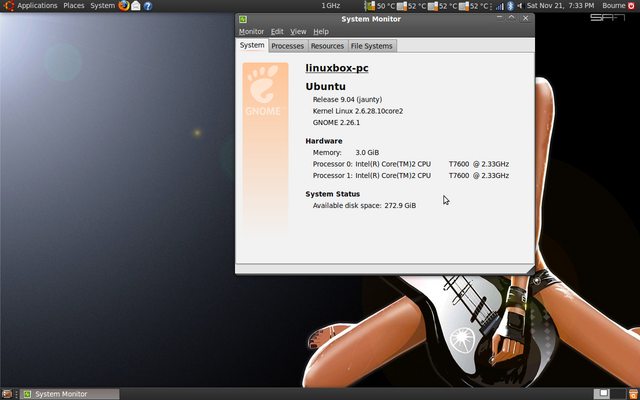Open the Help question mark launcher
The width and height of the screenshot is (640, 400).
pos(148,6)
